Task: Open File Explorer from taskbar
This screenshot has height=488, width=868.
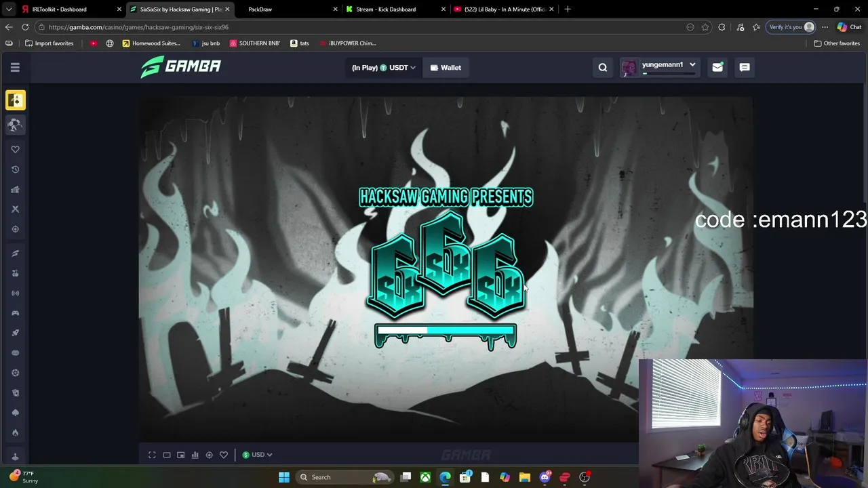Action: pyautogui.click(x=524, y=477)
